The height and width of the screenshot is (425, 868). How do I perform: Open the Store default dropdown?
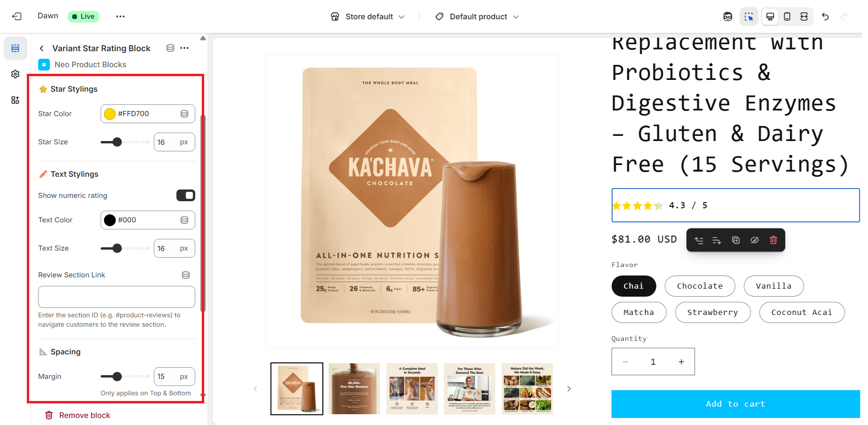coord(367,16)
